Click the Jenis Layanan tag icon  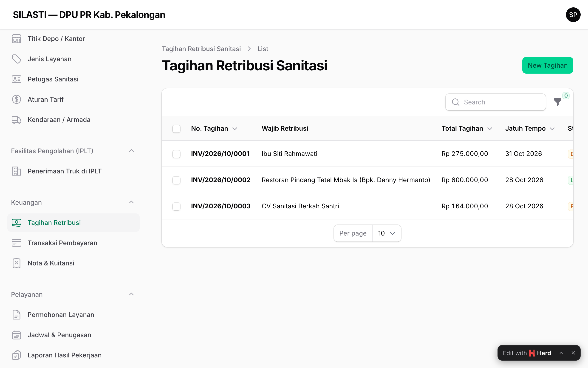pyautogui.click(x=17, y=59)
